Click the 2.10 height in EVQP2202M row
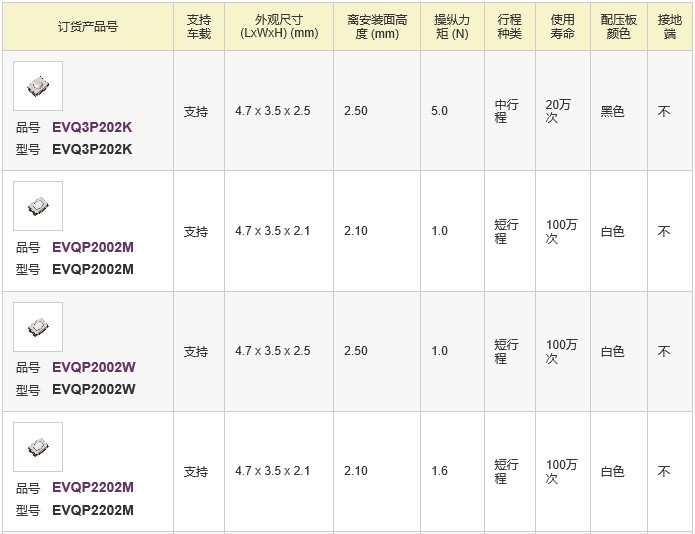Image resolution: width=695 pixels, height=534 pixels. pyautogui.click(x=355, y=471)
